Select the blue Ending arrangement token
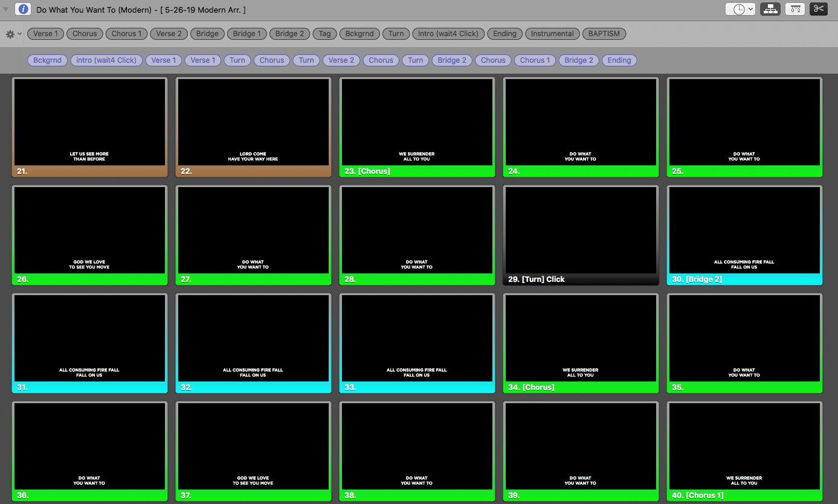 (619, 60)
